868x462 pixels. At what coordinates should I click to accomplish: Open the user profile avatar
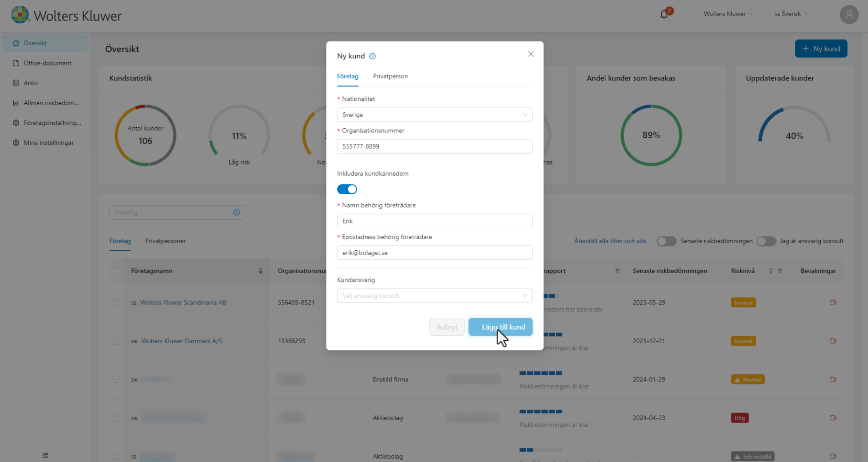pyautogui.click(x=849, y=15)
